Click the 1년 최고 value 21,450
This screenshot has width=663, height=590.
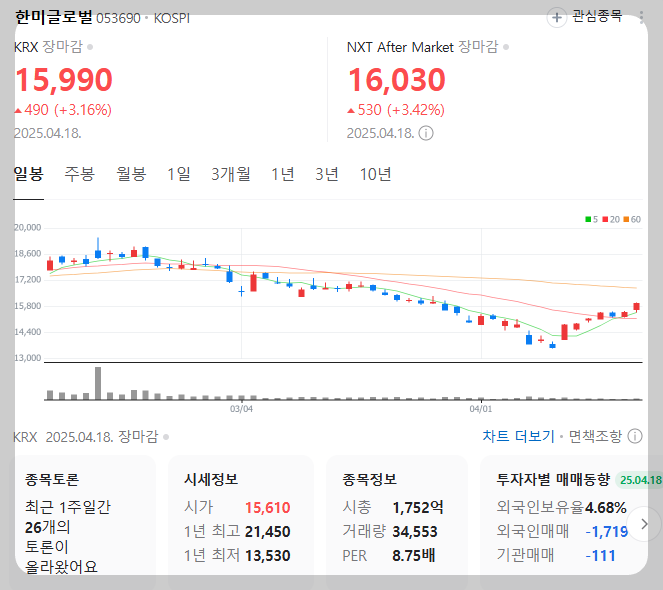[x=268, y=532]
